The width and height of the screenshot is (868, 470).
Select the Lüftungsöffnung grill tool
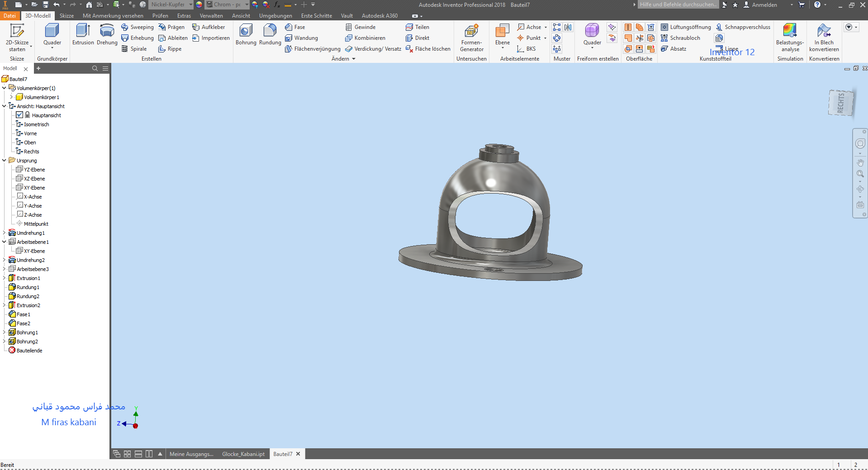pyautogui.click(x=686, y=27)
